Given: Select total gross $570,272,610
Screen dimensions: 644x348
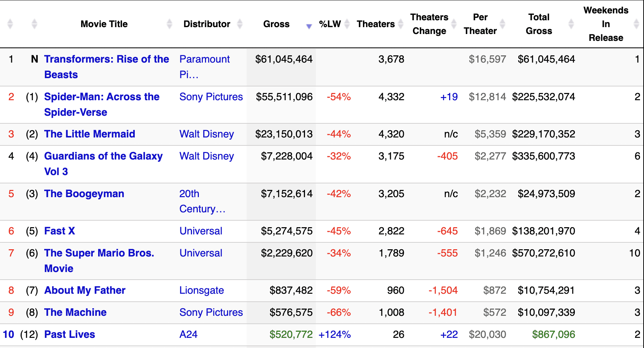Looking at the screenshot, I should point(543,253).
